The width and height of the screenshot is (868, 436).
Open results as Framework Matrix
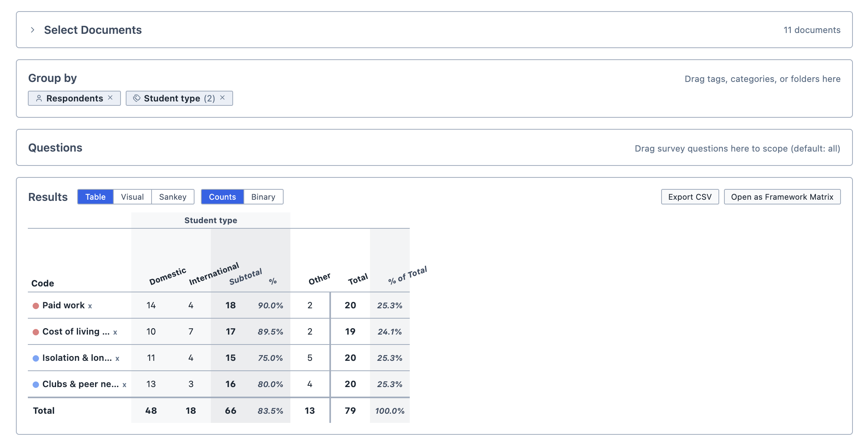[782, 197]
